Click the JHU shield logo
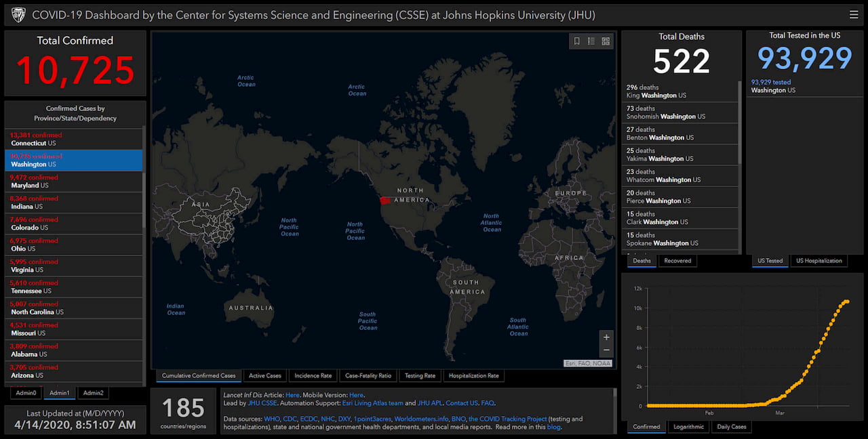 tap(18, 14)
